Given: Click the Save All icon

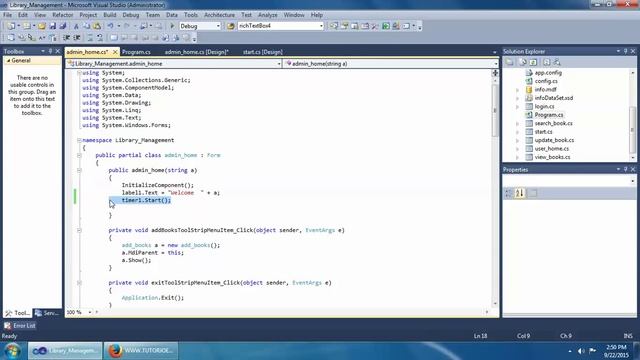Looking at the screenshot, I should click(x=63, y=26).
